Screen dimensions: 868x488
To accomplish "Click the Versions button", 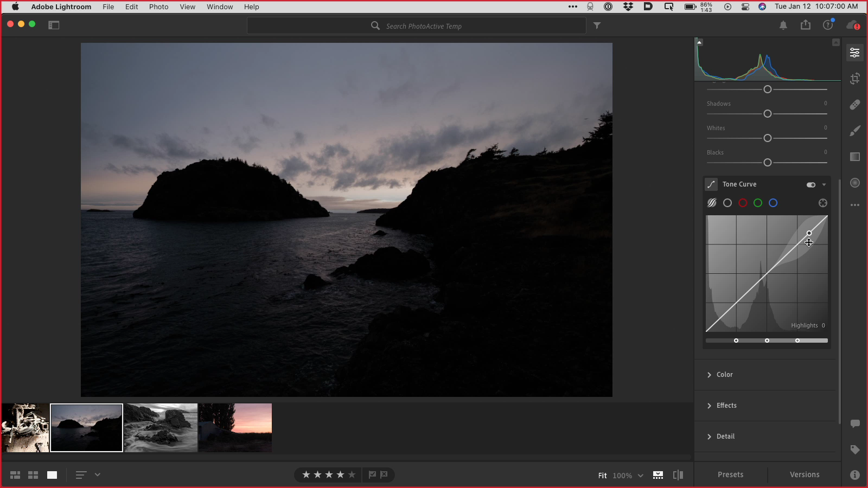I will coord(805,474).
